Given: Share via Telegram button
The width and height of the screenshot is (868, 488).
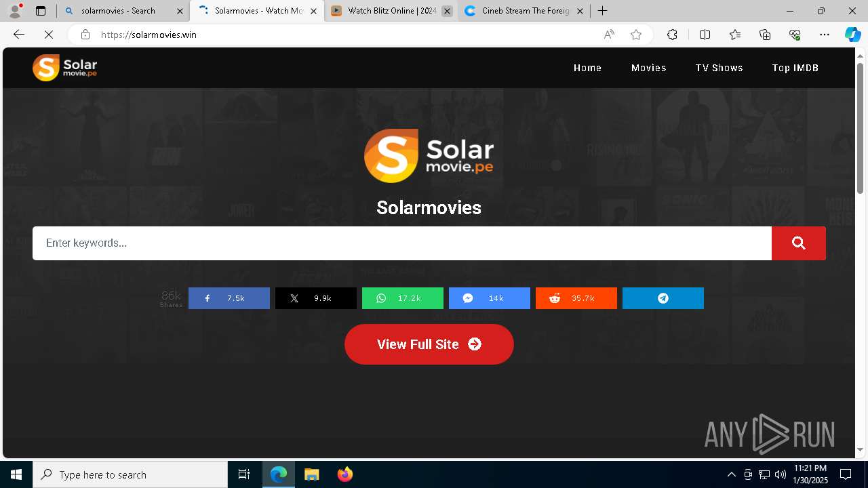Looking at the screenshot, I should 663,298.
